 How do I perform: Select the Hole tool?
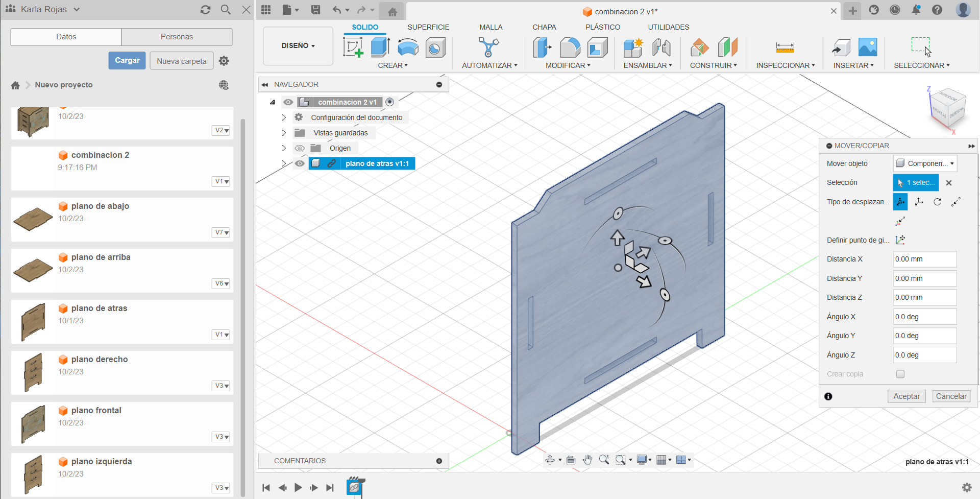435,47
